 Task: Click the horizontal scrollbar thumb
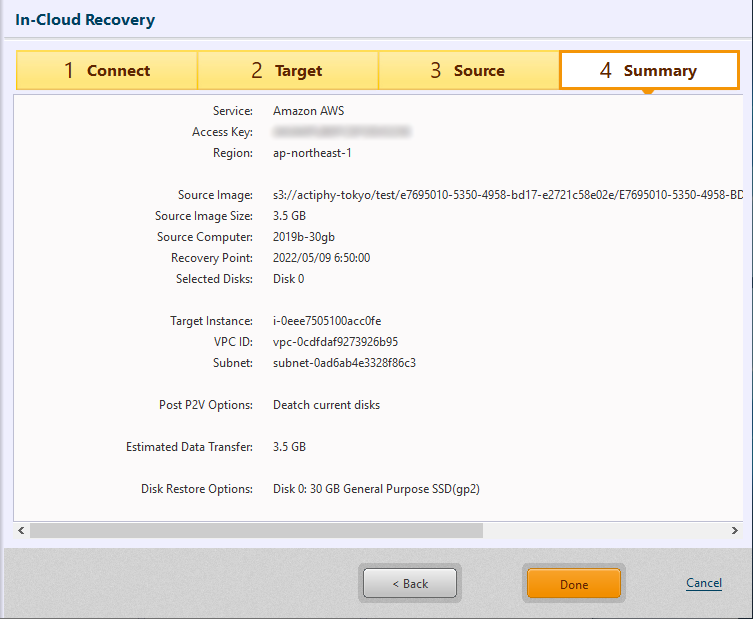[x=256, y=530]
